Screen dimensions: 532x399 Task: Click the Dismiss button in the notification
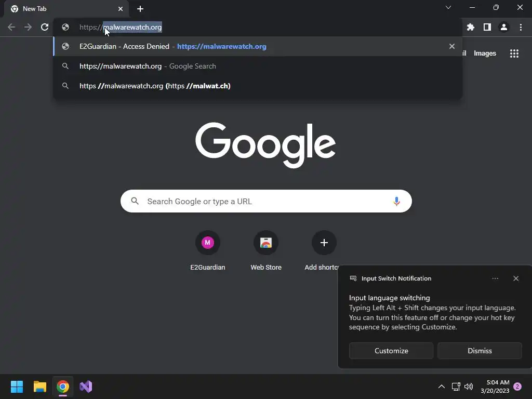tap(480, 351)
